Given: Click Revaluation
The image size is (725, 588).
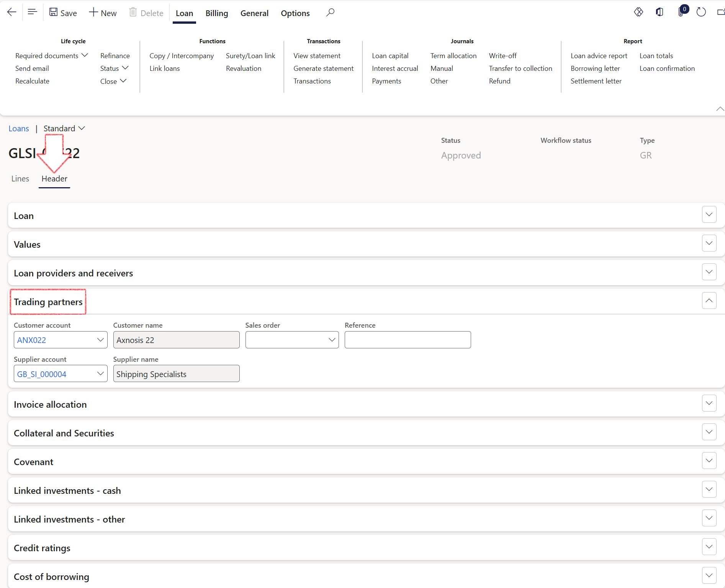Looking at the screenshot, I should pos(244,69).
